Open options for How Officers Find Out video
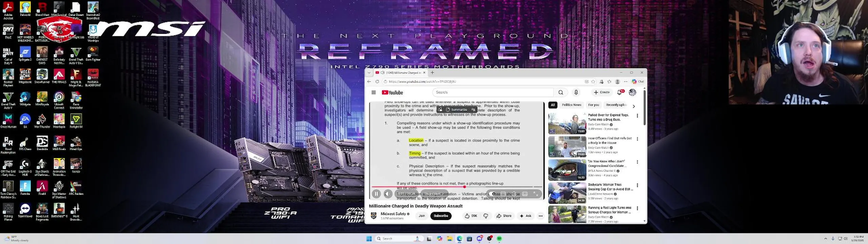 [637, 139]
